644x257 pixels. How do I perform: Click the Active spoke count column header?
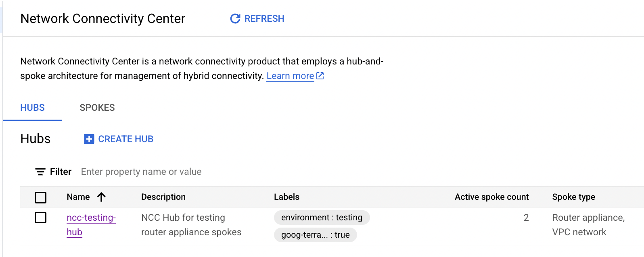(491, 197)
